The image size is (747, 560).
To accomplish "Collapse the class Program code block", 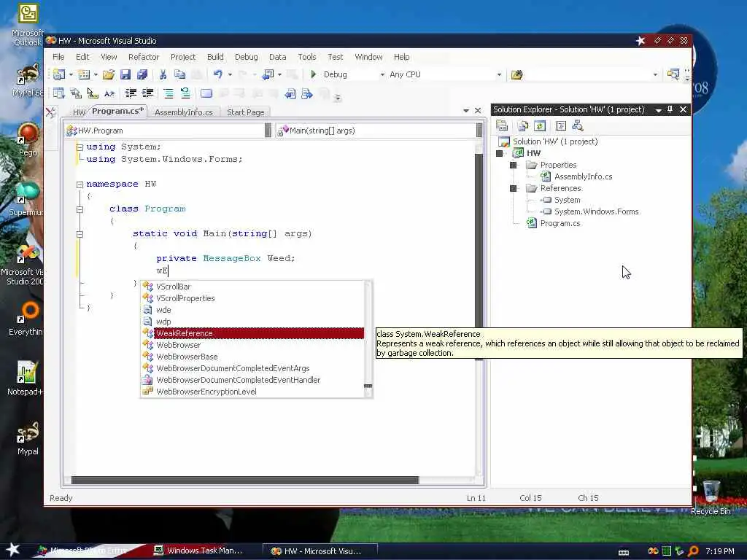I will [x=80, y=209].
